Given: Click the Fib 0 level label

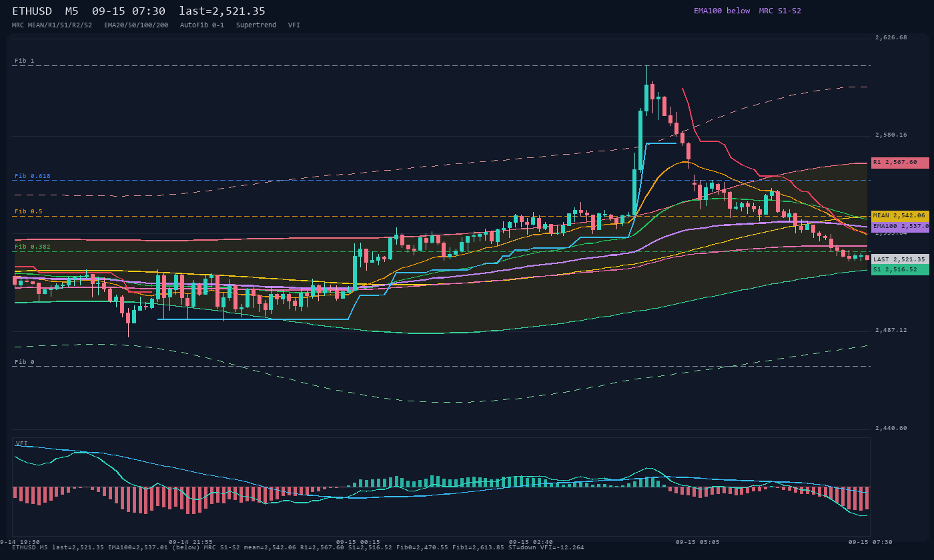Looking at the screenshot, I should click(x=24, y=362).
